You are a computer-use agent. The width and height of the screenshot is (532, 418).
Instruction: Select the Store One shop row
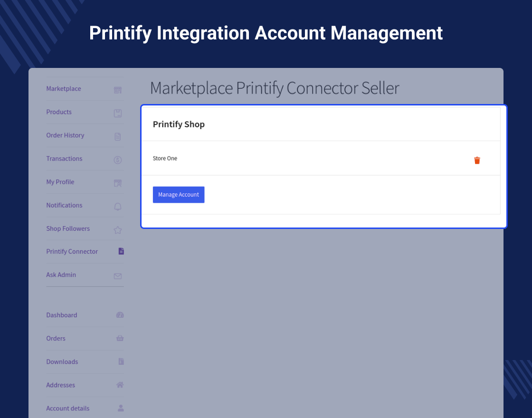tap(165, 159)
